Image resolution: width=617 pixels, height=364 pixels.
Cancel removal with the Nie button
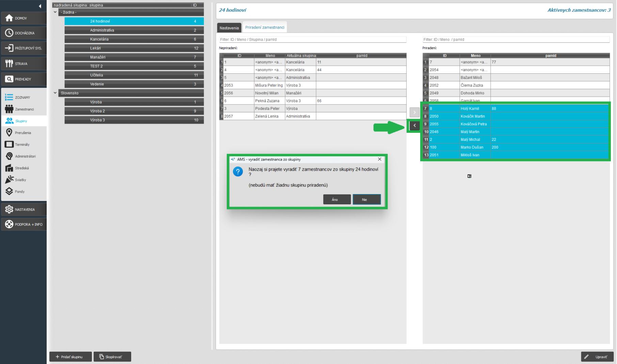366,200
